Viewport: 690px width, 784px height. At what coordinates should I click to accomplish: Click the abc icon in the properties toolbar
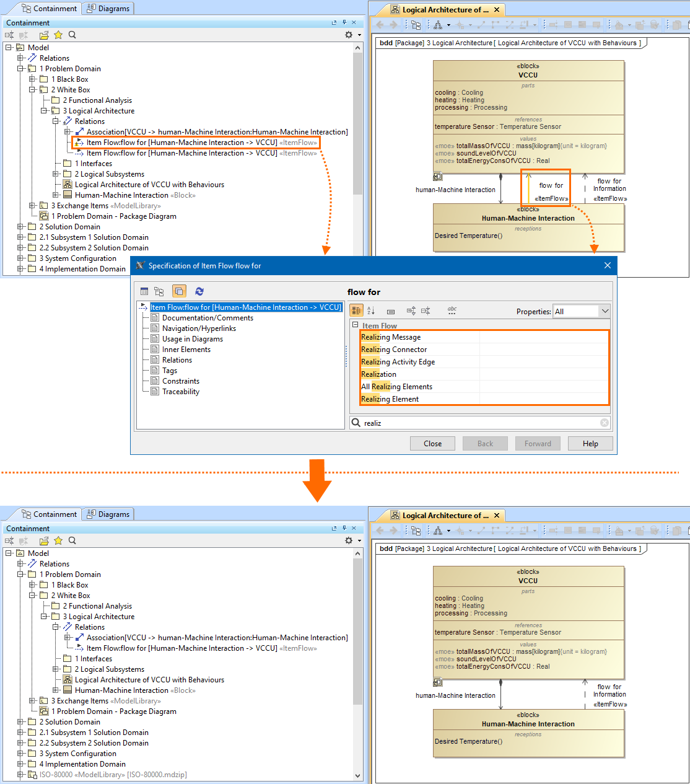pos(452,311)
